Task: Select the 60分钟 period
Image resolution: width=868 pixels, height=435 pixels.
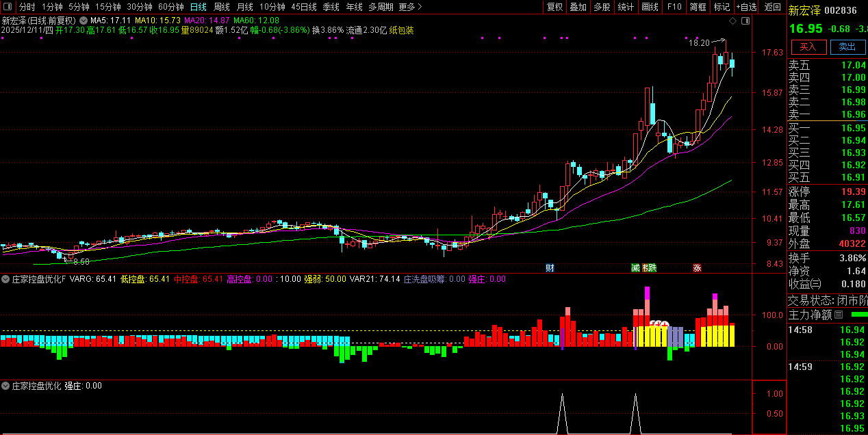Action: pos(170,7)
